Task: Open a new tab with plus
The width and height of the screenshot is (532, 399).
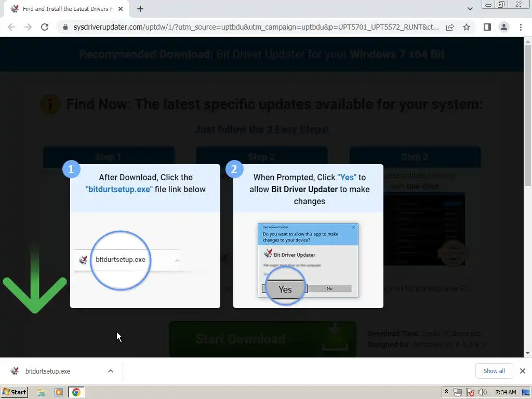Action: coord(140,9)
